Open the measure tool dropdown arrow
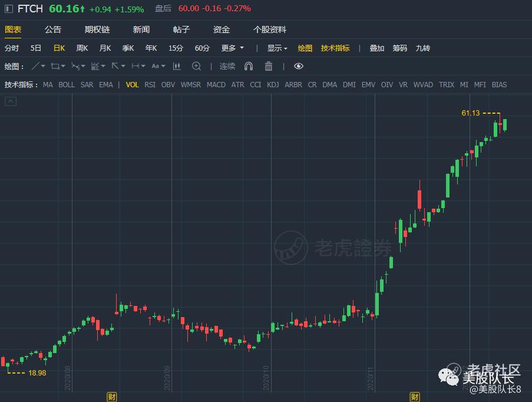532x402 pixels. (x=143, y=66)
